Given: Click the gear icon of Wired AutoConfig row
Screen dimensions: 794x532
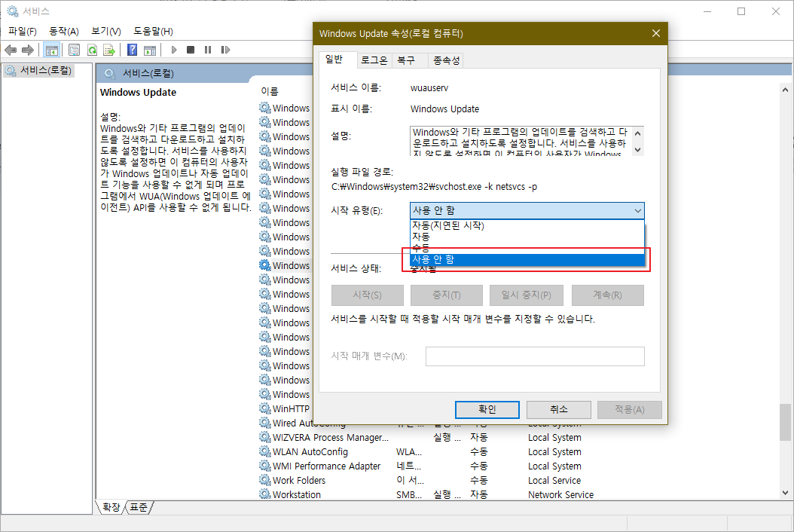Looking at the screenshot, I should (x=265, y=423).
